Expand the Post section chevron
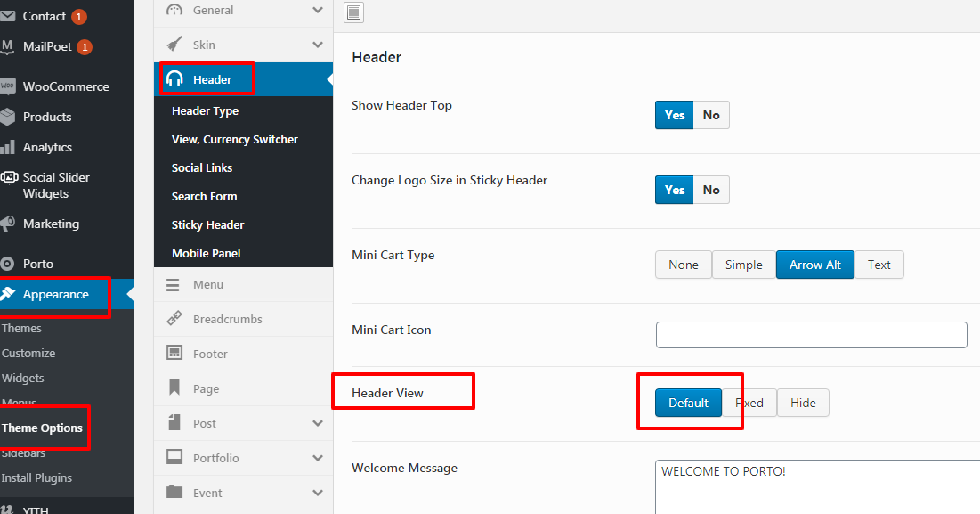Image resolution: width=980 pixels, height=514 pixels. [318, 423]
